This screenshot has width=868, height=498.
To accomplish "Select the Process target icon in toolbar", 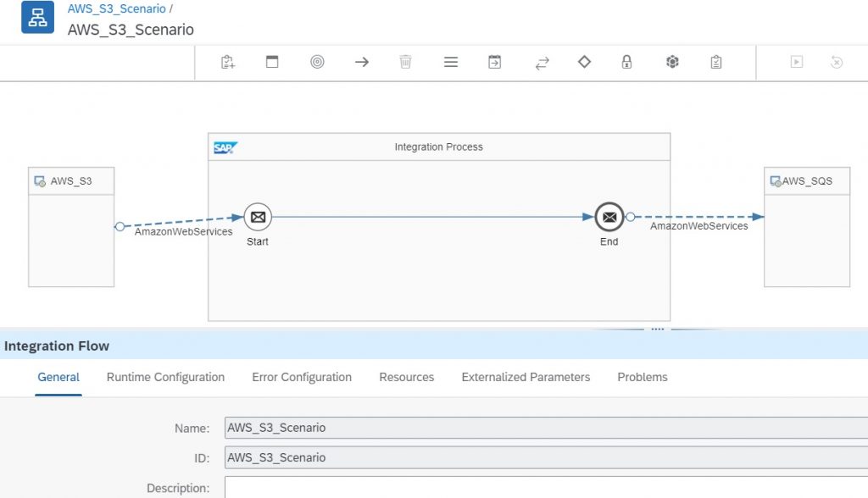I will click(x=317, y=62).
